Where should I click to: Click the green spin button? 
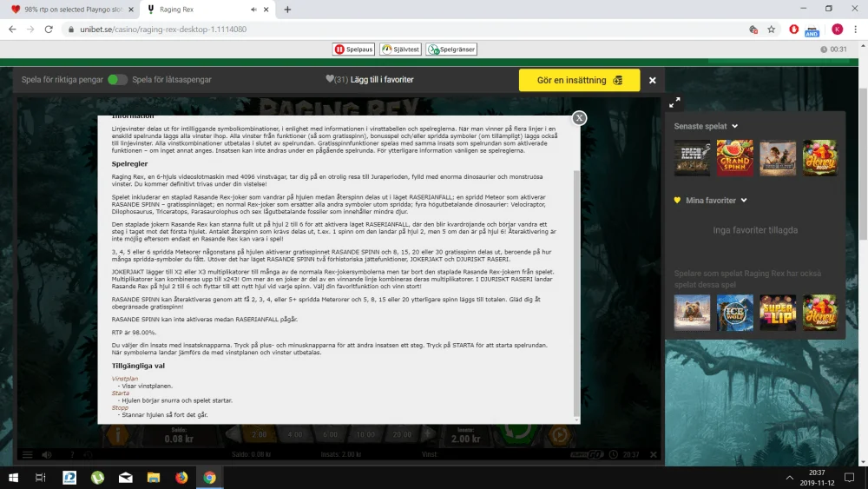click(x=516, y=434)
